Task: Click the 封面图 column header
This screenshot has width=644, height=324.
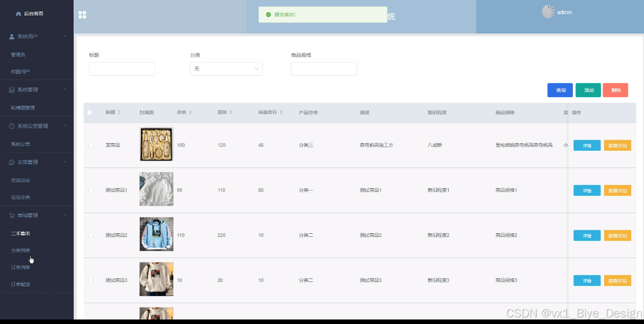Action: pyautogui.click(x=147, y=113)
